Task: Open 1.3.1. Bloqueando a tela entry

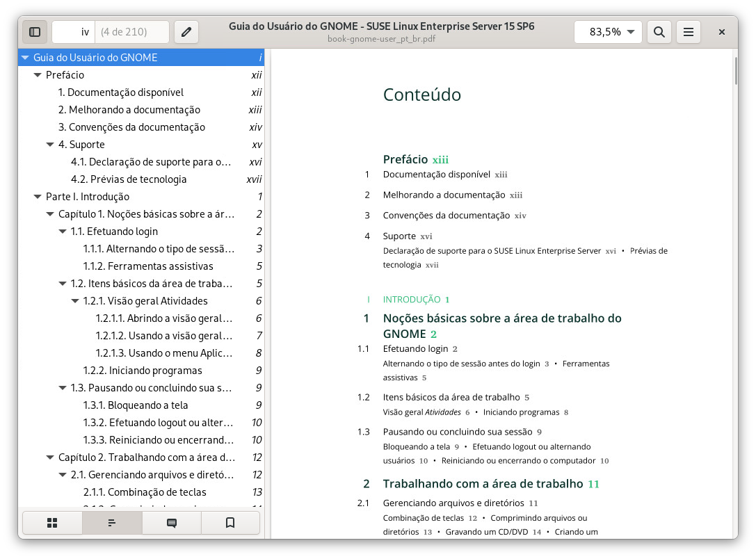Action: click(x=141, y=405)
